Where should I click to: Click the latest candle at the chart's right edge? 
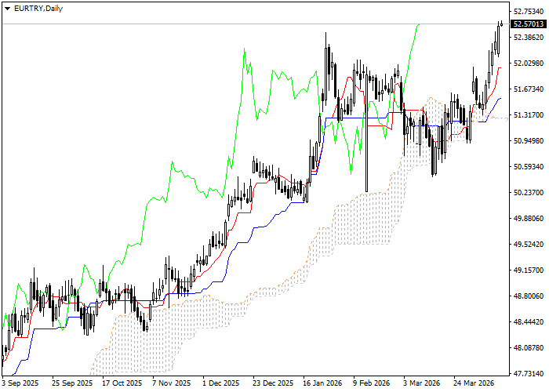click(501, 24)
